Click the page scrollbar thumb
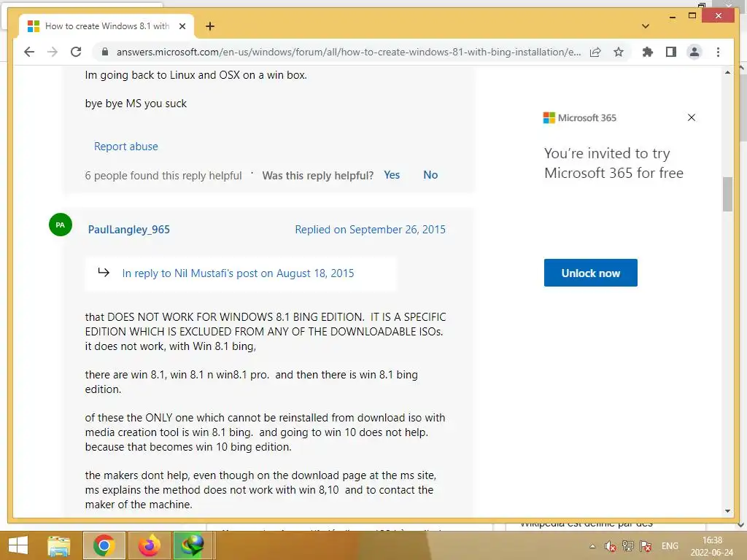The width and height of the screenshot is (747, 560). point(727,194)
